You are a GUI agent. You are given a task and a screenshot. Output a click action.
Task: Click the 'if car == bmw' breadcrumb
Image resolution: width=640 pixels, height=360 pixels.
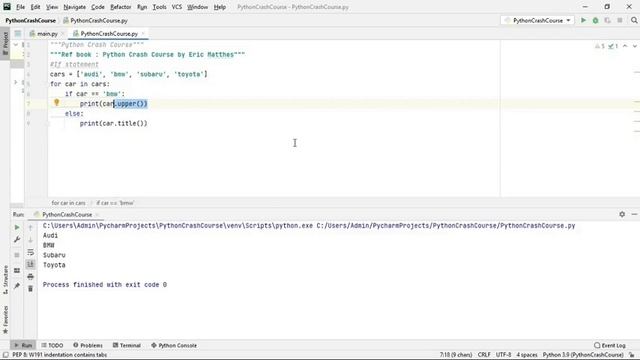point(115,203)
